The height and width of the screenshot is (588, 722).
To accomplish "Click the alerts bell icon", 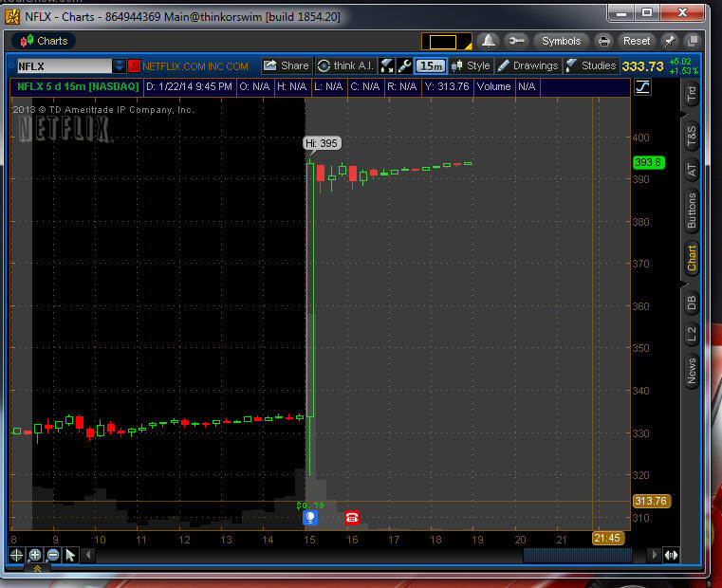I will pyautogui.click(x=489, y=41).
